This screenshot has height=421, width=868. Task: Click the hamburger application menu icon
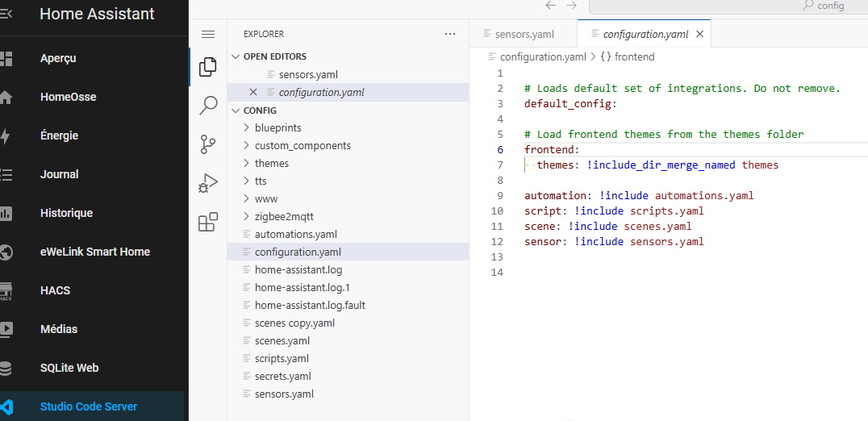coord(208,34)
